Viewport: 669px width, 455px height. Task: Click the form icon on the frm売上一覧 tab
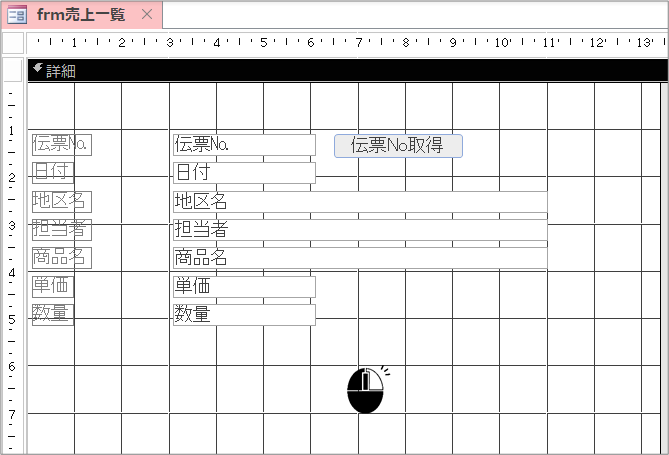pos(17,15)
